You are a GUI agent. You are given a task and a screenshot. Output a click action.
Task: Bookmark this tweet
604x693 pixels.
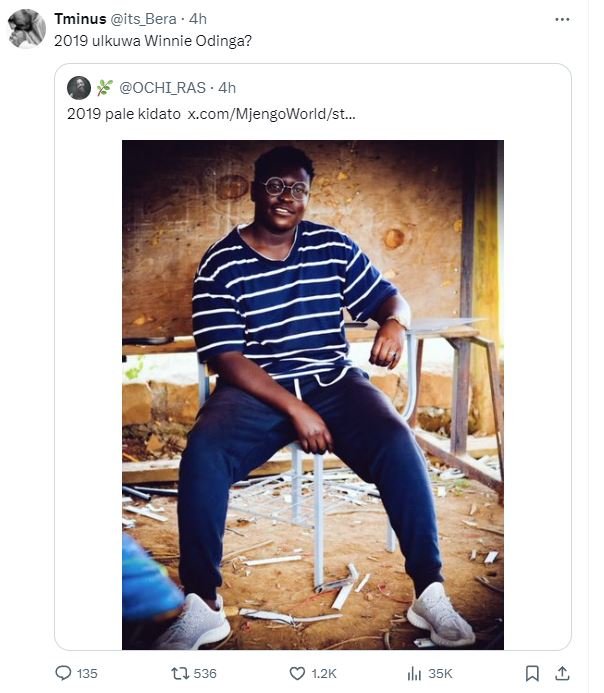[x=533, y=673]
